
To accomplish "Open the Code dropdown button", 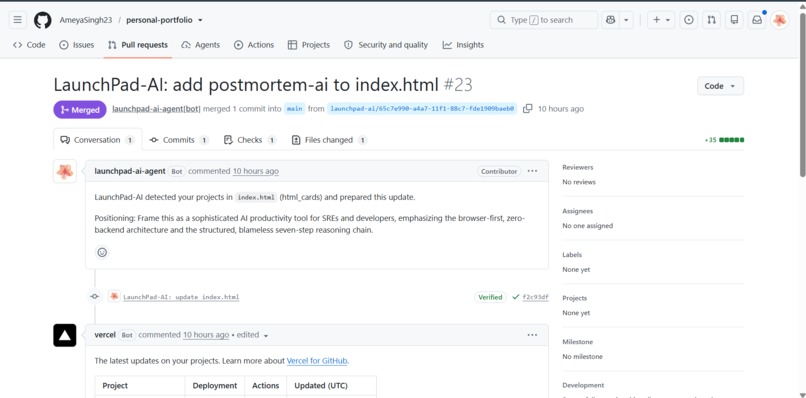I will (720, 86).
